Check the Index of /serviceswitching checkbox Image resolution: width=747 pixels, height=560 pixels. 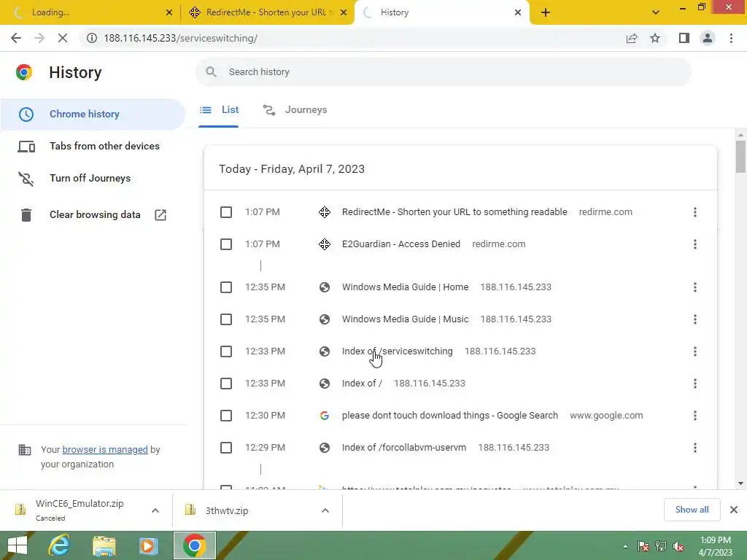click(x=226, y=351)
